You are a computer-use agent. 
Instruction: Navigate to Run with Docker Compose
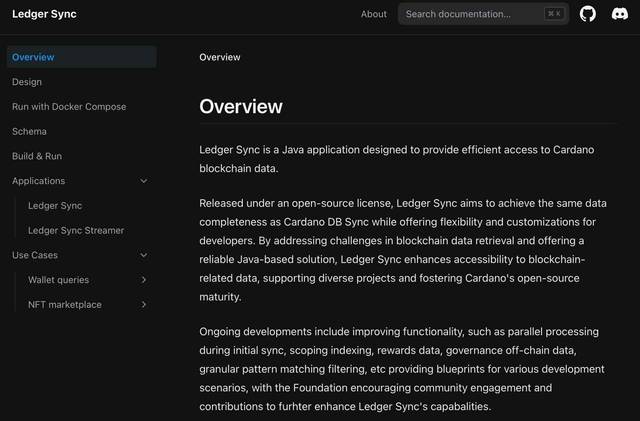tap(69, 107)
